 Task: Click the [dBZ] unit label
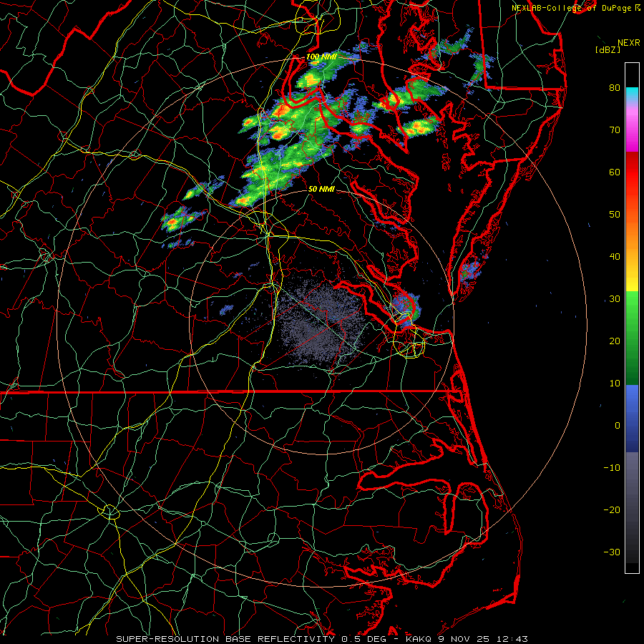608,49
